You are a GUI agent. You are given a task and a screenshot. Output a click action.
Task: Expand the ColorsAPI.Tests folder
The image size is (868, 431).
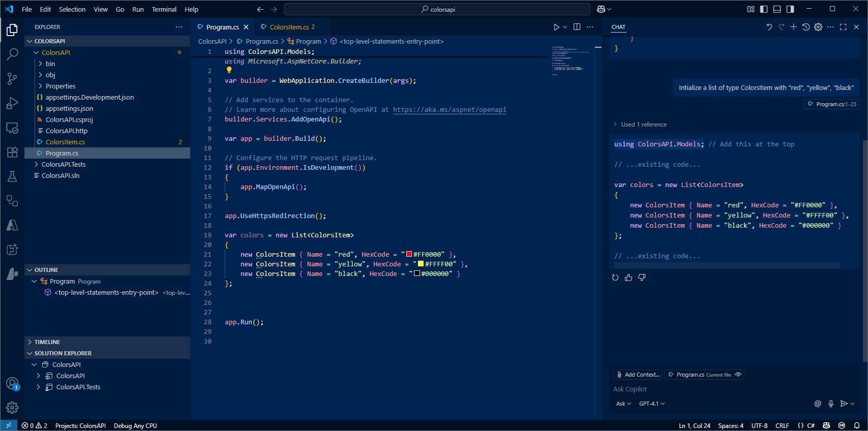[x=107, y=164]
